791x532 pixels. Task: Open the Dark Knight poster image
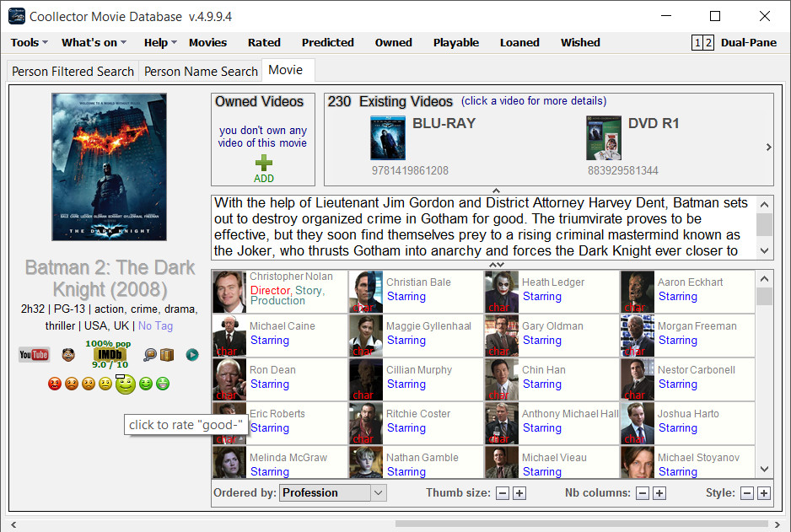(109, 167)
